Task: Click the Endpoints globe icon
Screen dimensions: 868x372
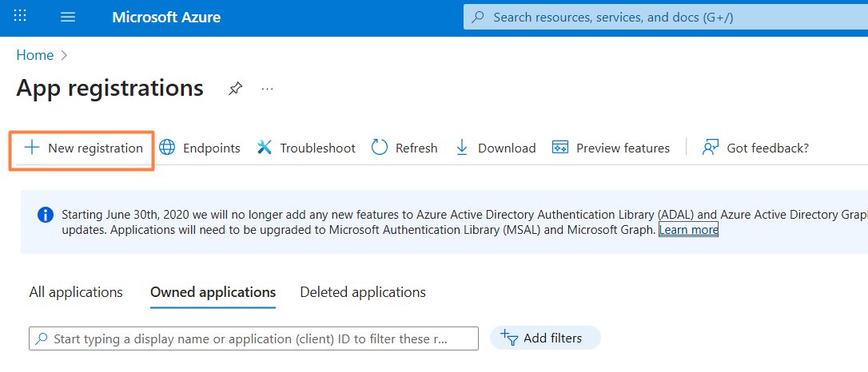Action: pos(167,148)
